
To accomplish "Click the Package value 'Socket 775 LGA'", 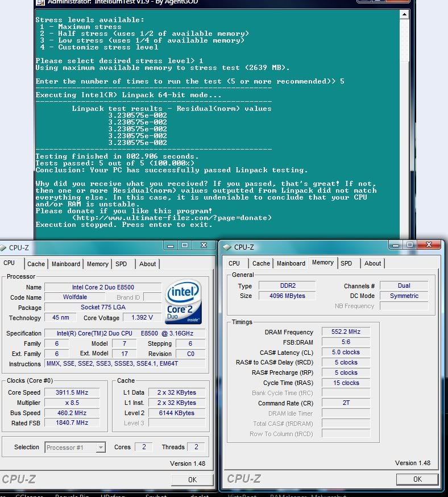I will 103,308.
